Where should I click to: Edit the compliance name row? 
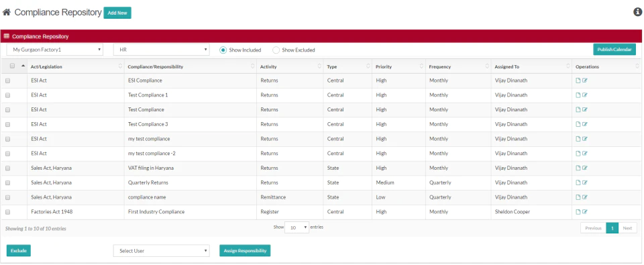tap(585, 197)
